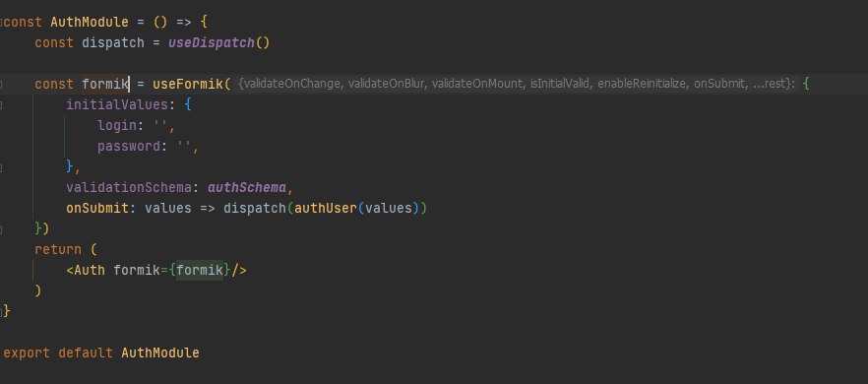Click AuthModule in the export default line
This screenshot has width=868, height=384.
pyautogui.click(x=160, y=352)
